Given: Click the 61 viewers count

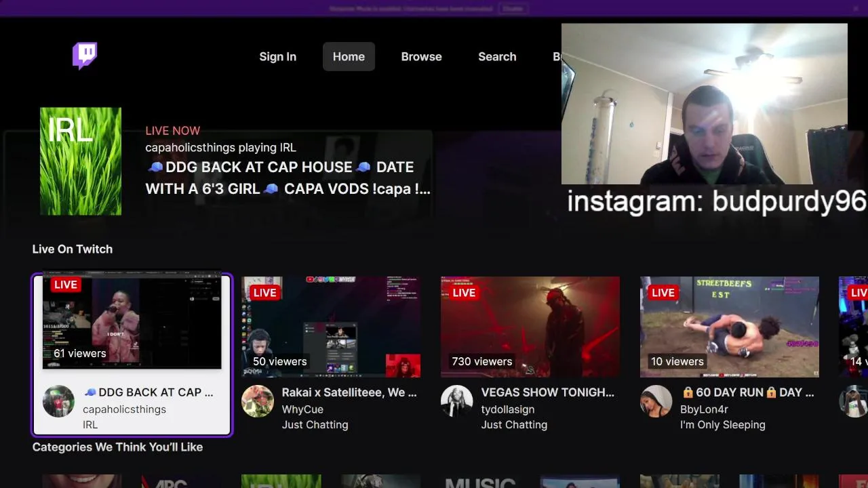Looking at the screenshot, I should 80,354.
